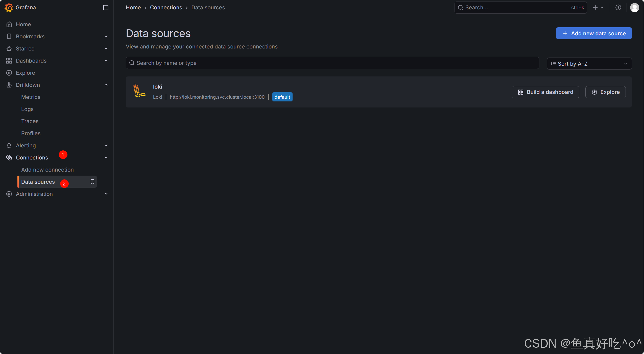Open the user profile avatar
This screenshot has width=644, height=354.
[x=634, y=8]
